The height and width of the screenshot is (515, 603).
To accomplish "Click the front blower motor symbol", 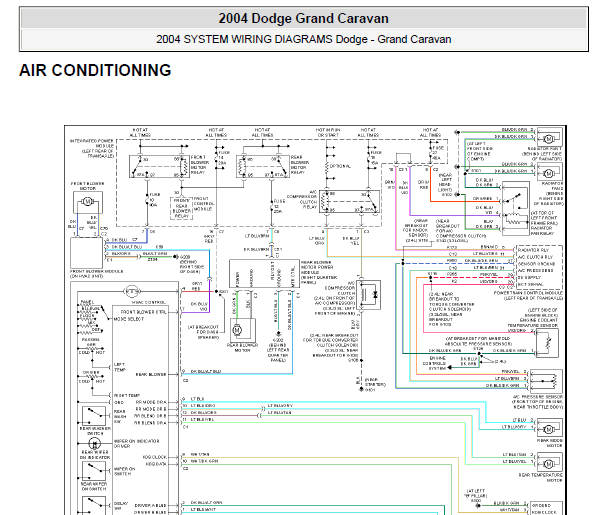I will (88, 202).
